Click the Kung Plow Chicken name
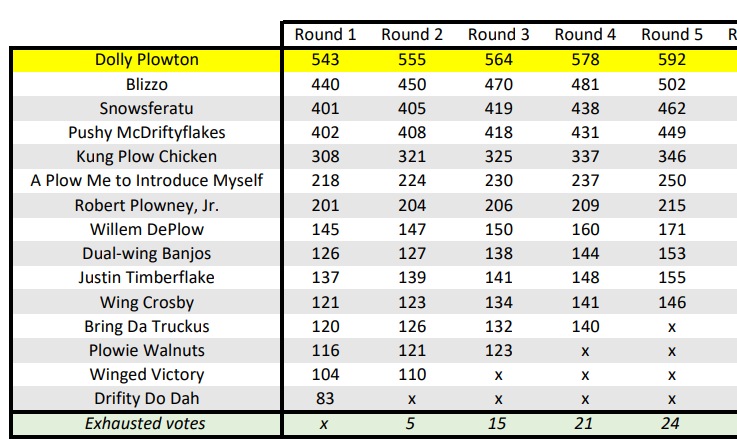Image resolution: width=737 pixels, height=439 pixels. [147, 156]
